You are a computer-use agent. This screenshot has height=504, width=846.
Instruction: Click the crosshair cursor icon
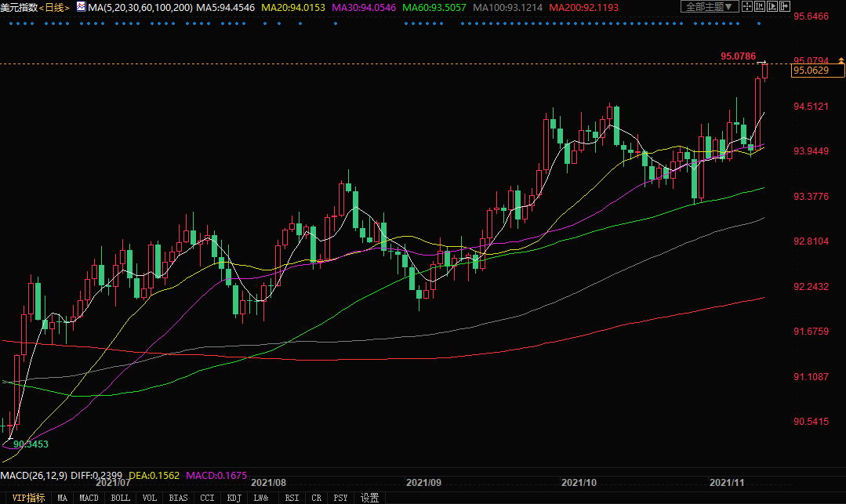747,6
